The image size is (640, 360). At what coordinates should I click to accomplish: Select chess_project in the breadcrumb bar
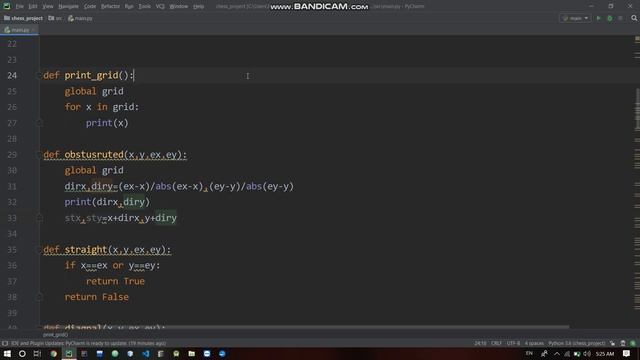click(23, 18)
